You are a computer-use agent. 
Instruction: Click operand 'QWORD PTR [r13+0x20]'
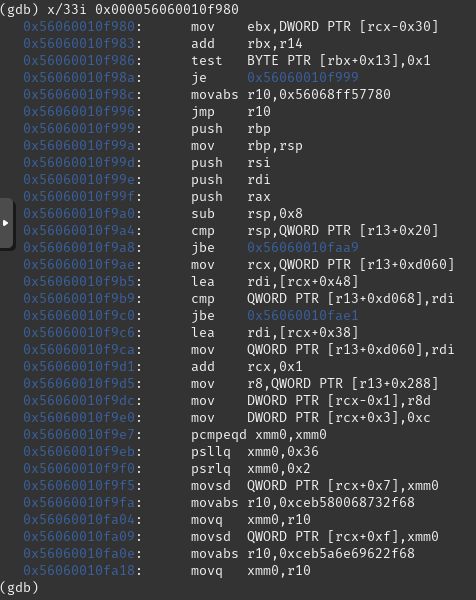tap(359, 231)
